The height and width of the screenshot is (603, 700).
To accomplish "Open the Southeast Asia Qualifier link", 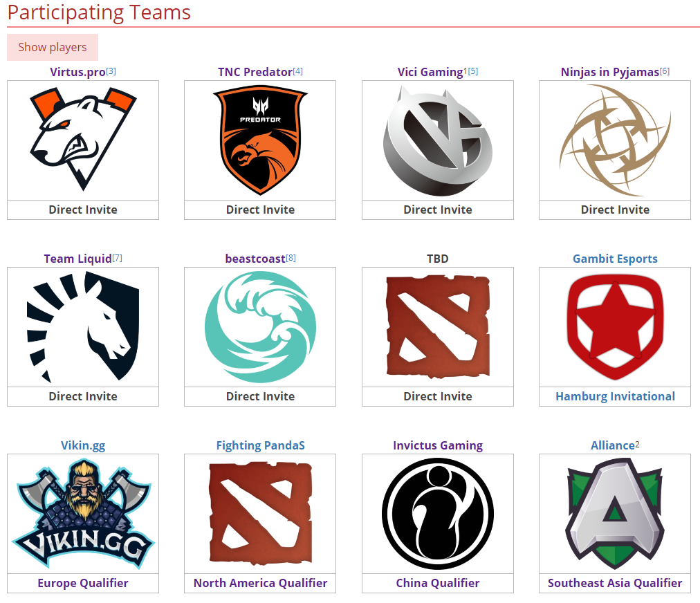I will coord(615,583).
